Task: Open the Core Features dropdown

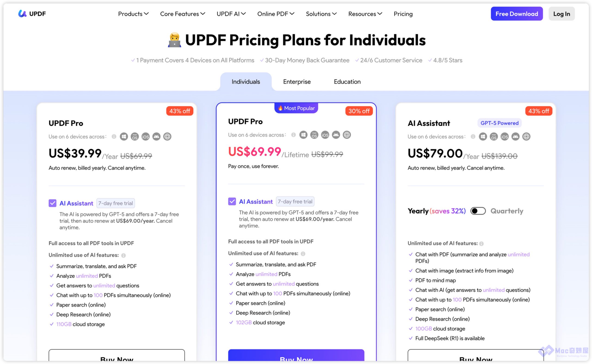Action: (182, 14)
